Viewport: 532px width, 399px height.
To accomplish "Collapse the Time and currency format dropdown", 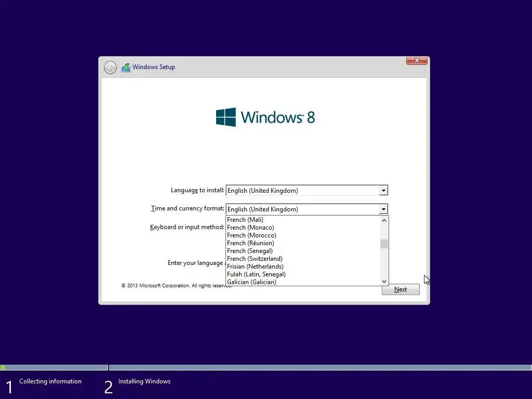I will (383, 209).
